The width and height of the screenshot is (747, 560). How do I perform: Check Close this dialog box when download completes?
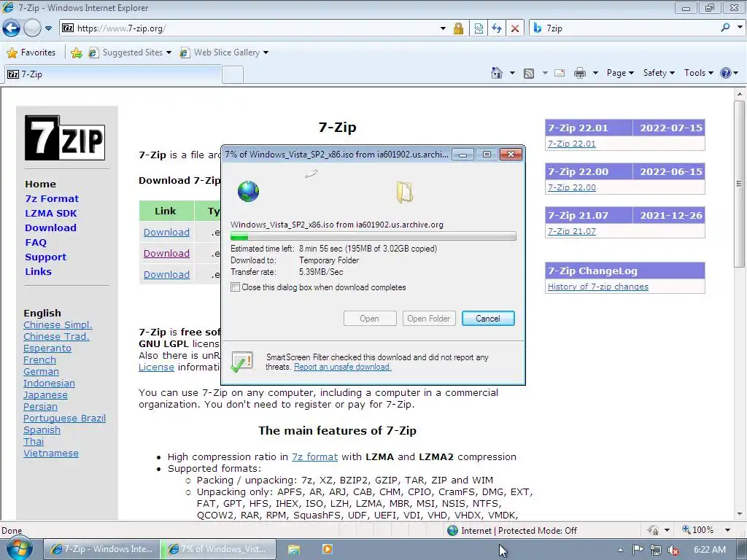coord(235,287)
